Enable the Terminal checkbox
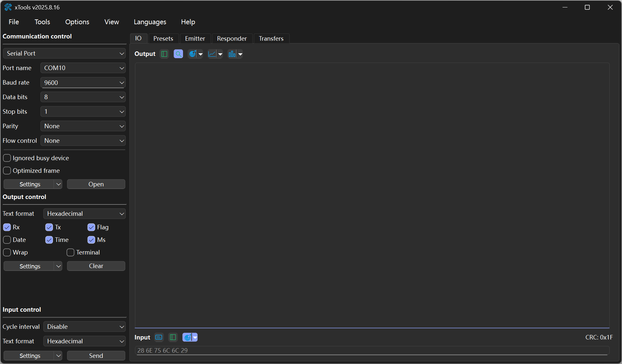 pyautogui.click(x=70, y=253)
